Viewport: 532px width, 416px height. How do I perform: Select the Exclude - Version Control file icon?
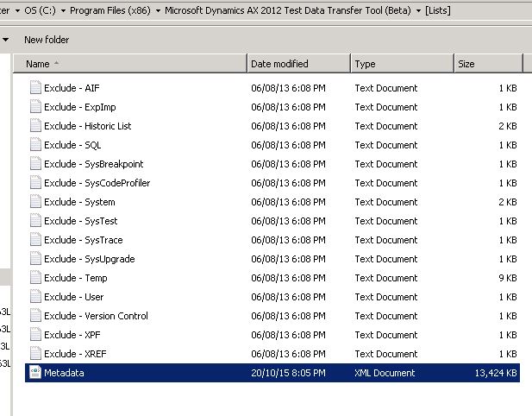pos(35,316)
